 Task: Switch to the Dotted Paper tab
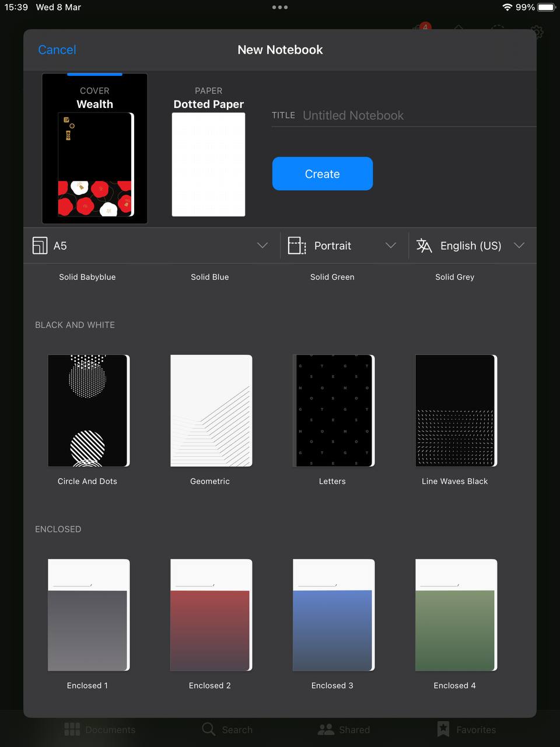click(x=208, y=149)
